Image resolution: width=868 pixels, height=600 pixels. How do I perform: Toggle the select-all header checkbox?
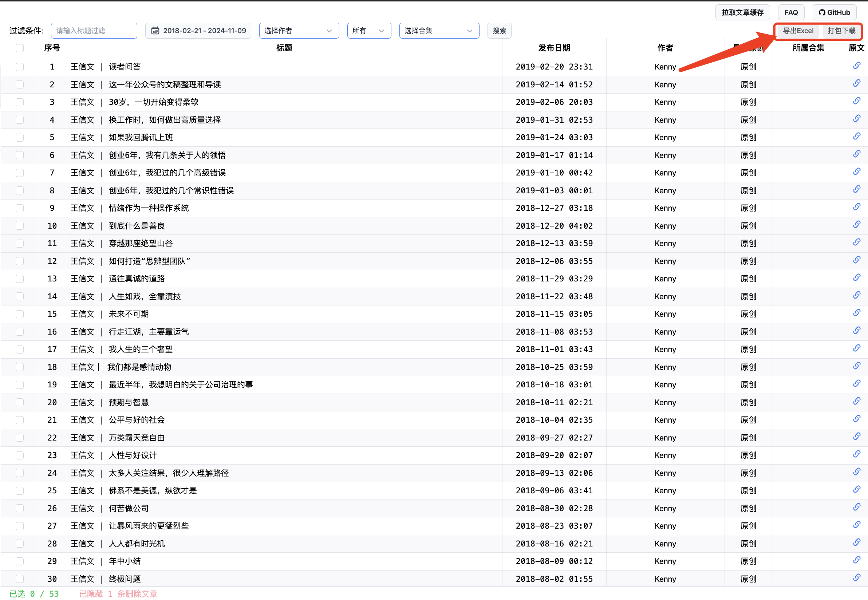coord(20,48)
